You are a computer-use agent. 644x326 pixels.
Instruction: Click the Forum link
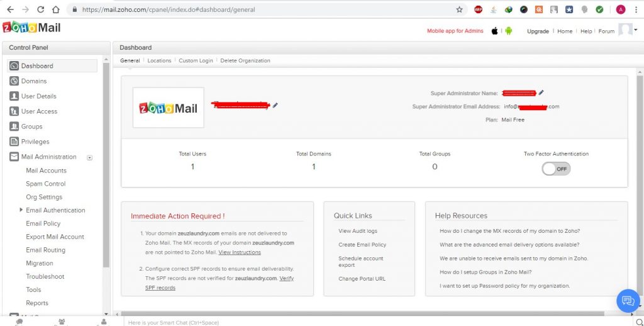coord(606,31)
